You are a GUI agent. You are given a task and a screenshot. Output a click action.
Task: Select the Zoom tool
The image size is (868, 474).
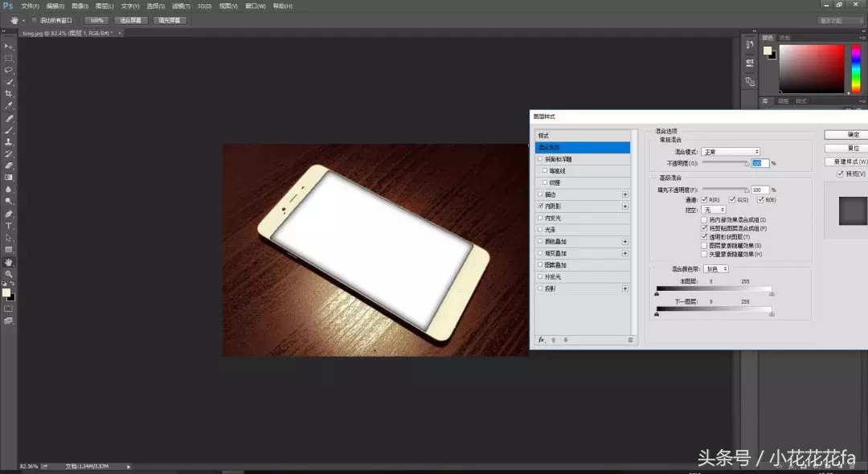9,274
